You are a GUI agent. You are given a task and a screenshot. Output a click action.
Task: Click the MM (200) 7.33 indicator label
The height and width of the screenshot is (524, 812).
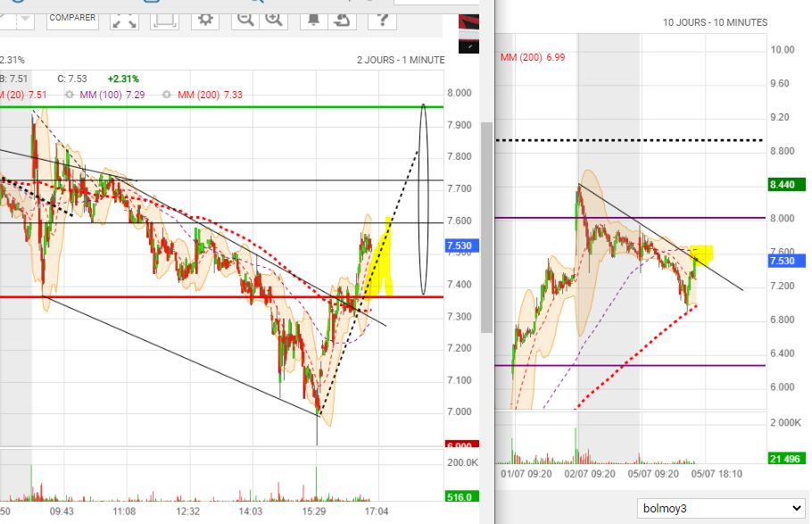(x=210, y=95)
